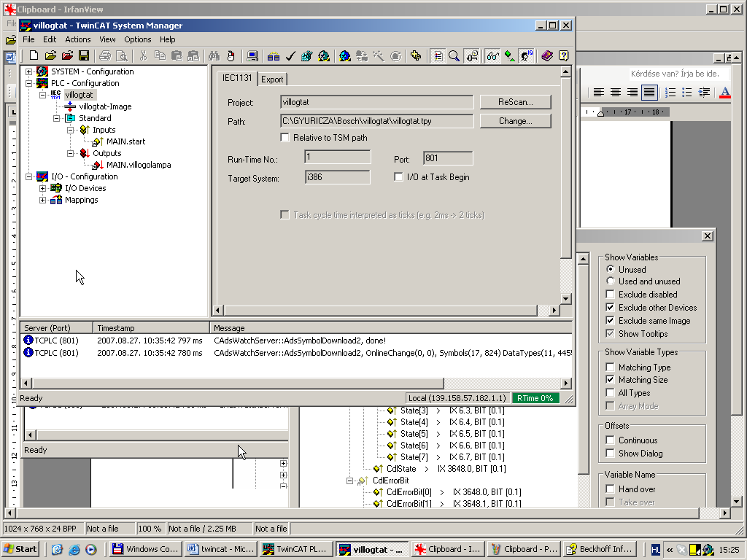This screenshot has height=560, width=747.
Task: Click the Port 801 input field
Action: tap(448, 158)
